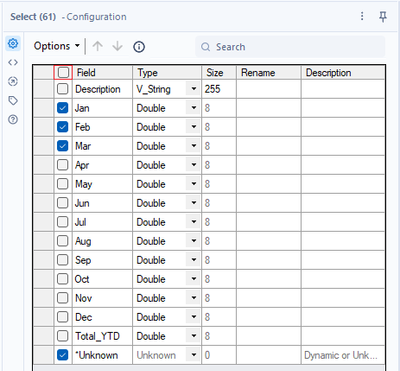Uncheck the Jan field checkbox
This screenshot has height=371, width=400.
[63, 108]
